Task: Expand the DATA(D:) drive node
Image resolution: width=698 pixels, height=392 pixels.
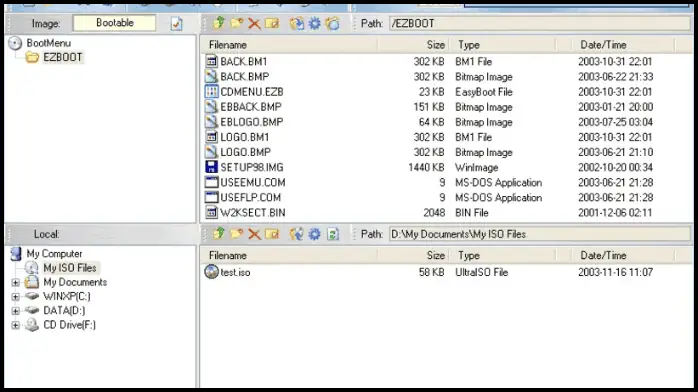Action: coord(16,311)
